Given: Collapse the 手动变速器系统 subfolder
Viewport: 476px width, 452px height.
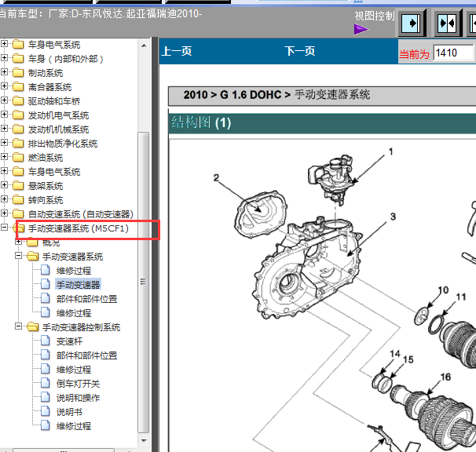Looking at the screenshot, I should pos(19,256).
